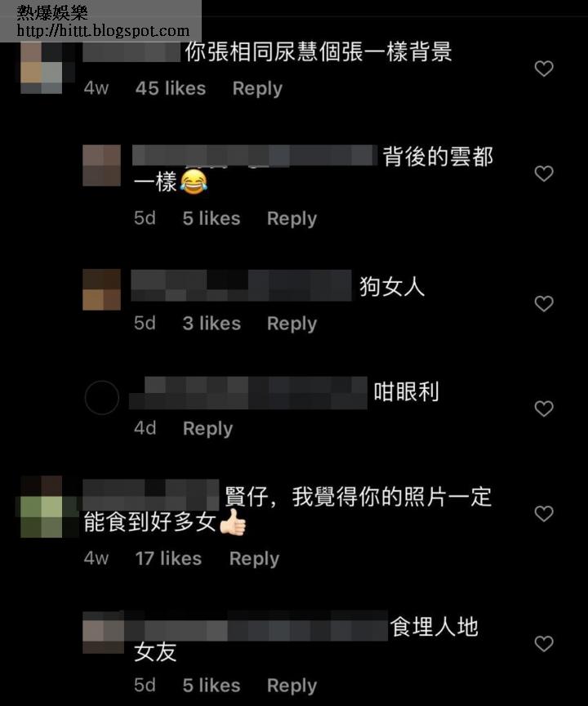Reply to the 45 likes comment

[x=257, y=89]
